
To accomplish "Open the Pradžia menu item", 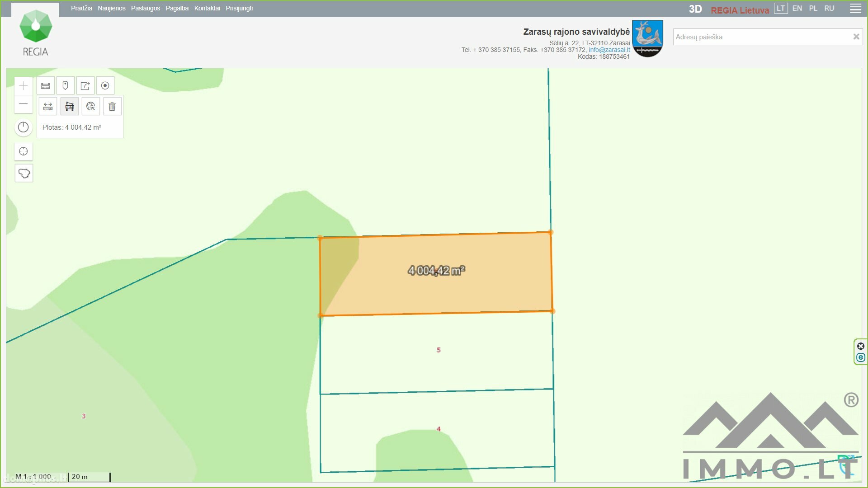I will point(81,8).
